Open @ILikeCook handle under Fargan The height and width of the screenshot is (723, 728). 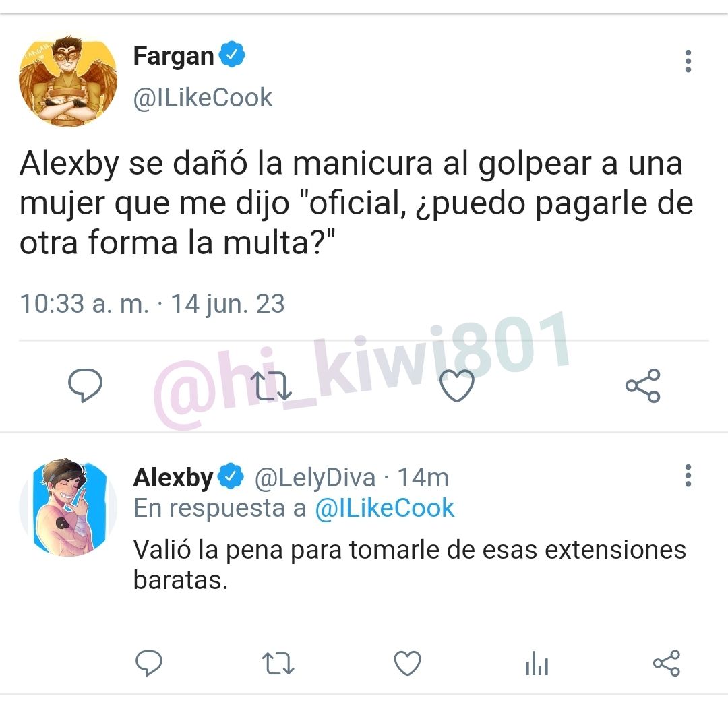202,98
